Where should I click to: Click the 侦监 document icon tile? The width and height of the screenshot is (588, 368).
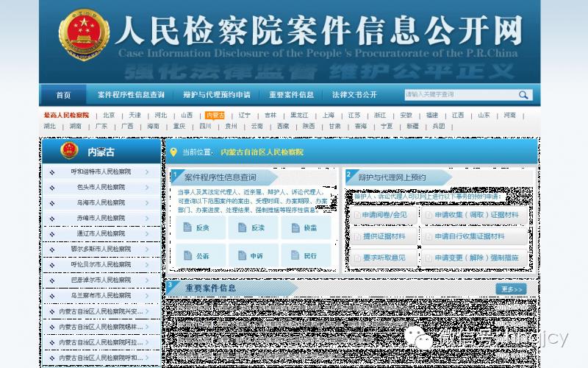click(x=306, y=228)
